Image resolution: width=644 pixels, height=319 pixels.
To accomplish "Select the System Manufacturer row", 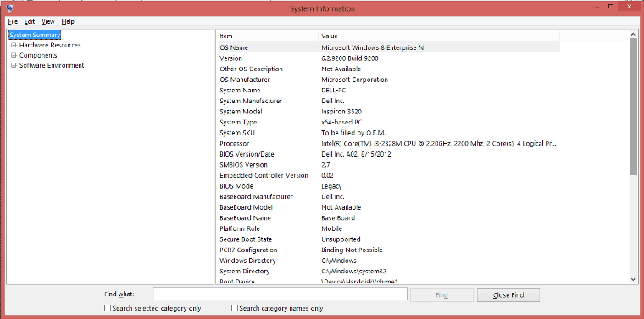I will pos(388,101).
